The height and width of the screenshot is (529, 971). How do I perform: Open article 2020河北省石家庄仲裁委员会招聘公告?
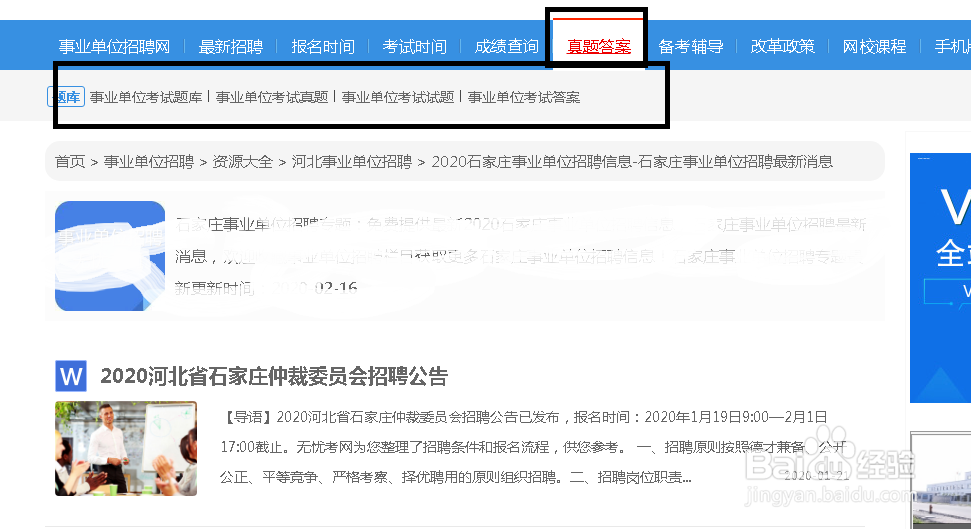(274, 376)
